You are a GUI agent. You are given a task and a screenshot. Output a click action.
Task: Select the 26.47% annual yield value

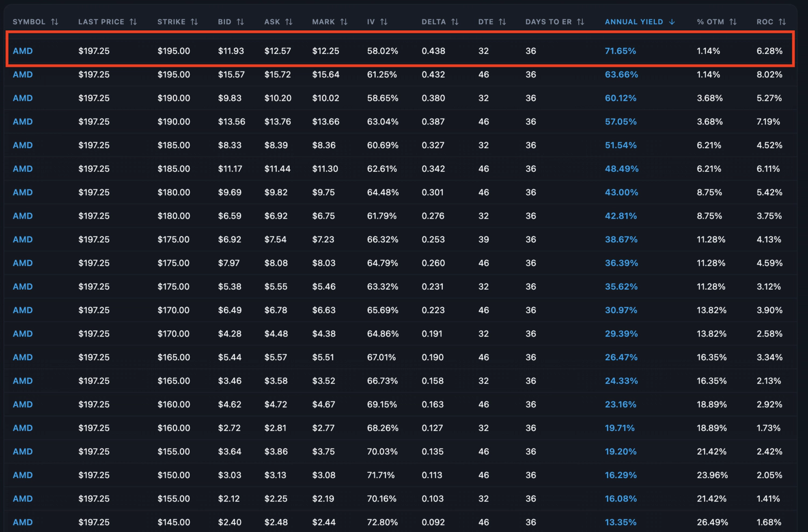pyautogui.click(x=621, y=357)
